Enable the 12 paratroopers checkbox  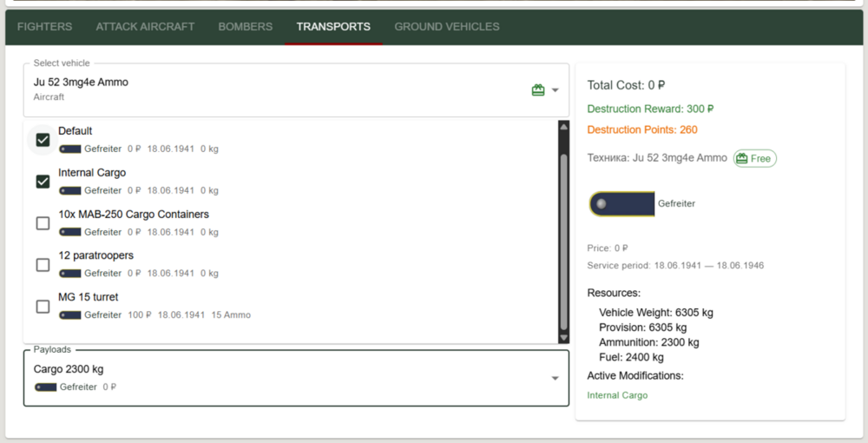tap(43, 265)
